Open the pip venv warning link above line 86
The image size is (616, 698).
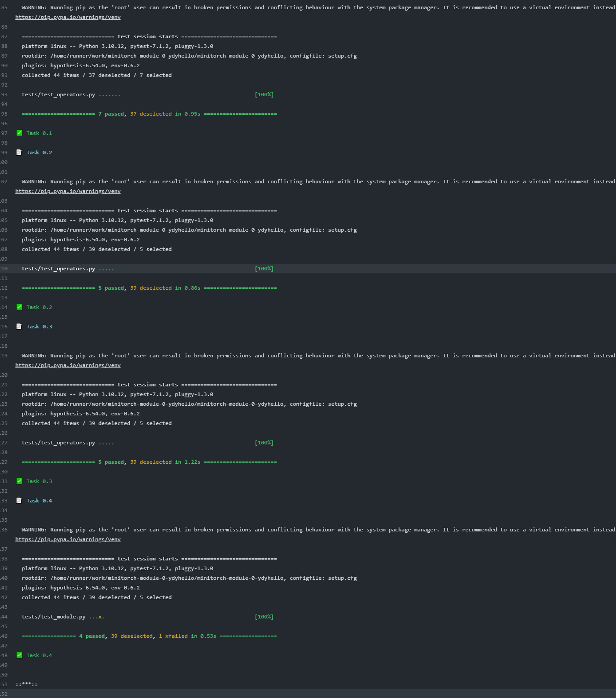pyautogui.click(x=68, y=17)
